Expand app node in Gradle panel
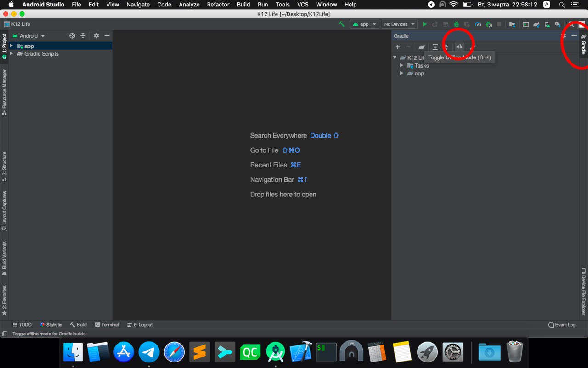This screenshot has height=368, width=588. 402,73
